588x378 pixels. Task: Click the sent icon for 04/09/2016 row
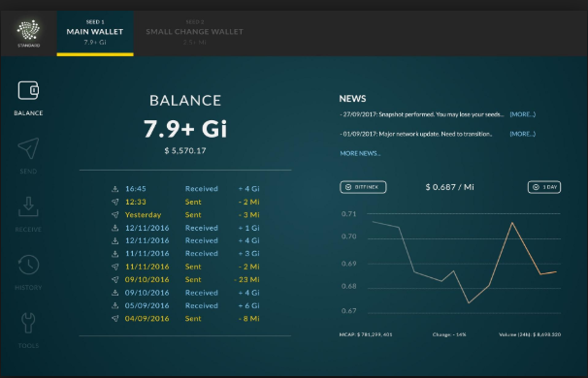tap(115, 319)
